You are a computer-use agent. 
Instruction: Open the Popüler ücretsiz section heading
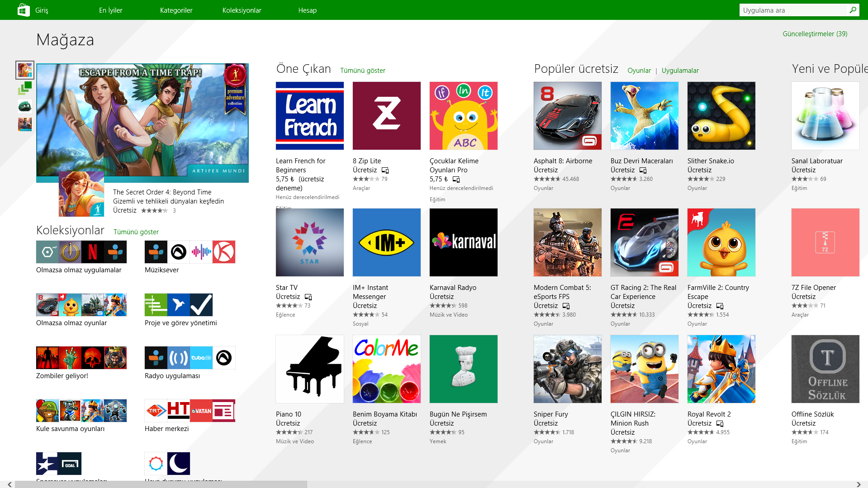click(576, 69)
